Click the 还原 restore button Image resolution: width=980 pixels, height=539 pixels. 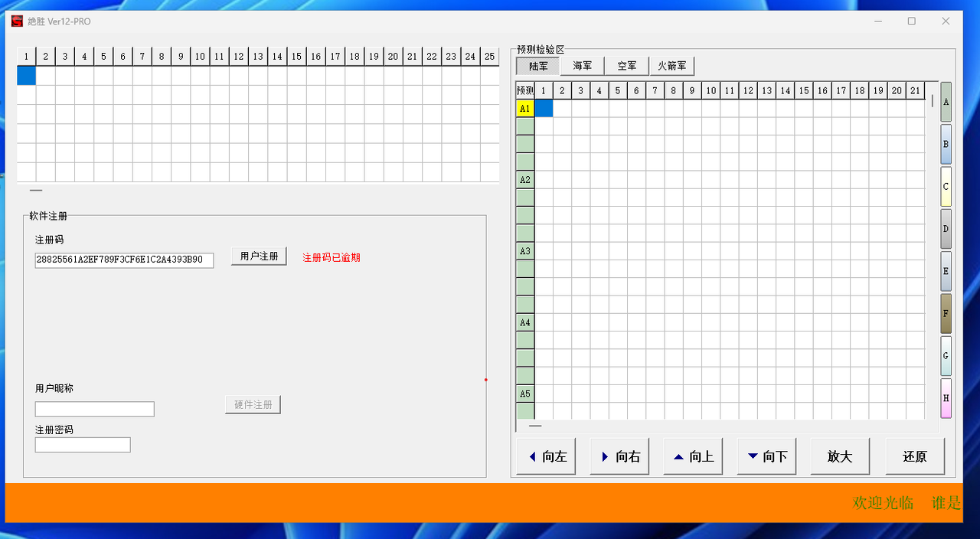click(x=915, y=456)
